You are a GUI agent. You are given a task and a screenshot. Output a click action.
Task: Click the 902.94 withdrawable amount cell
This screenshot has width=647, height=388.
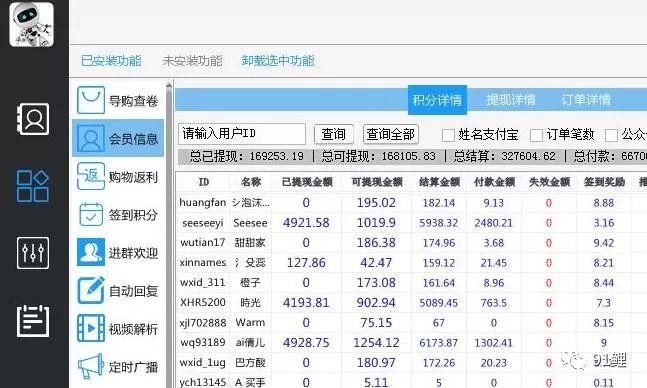click(376, 303)
